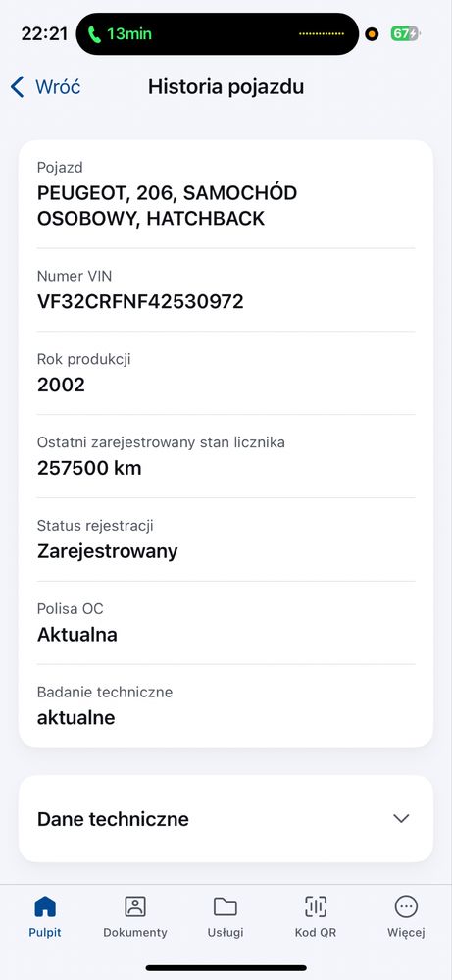Expand the Dane techniczne chevron

(401, 819)
